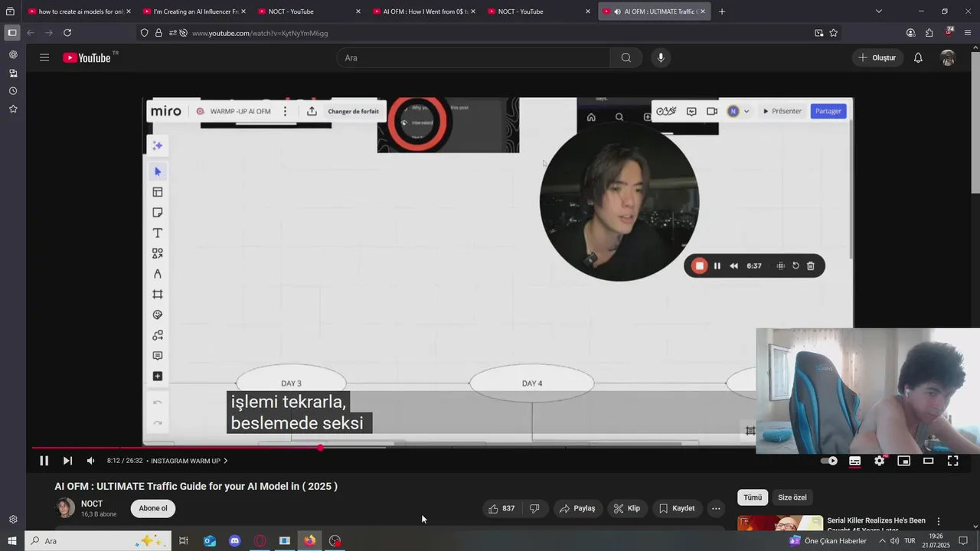The width and height of the screenshot is (980, 551).
Task: Switch to miniplayer mode
Action: click(904, 461)
